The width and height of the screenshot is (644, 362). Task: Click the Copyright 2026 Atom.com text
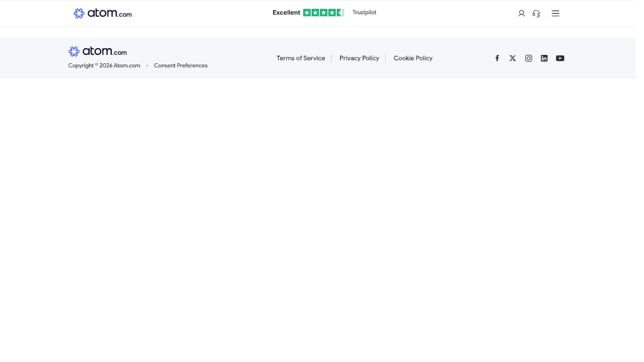104,65
